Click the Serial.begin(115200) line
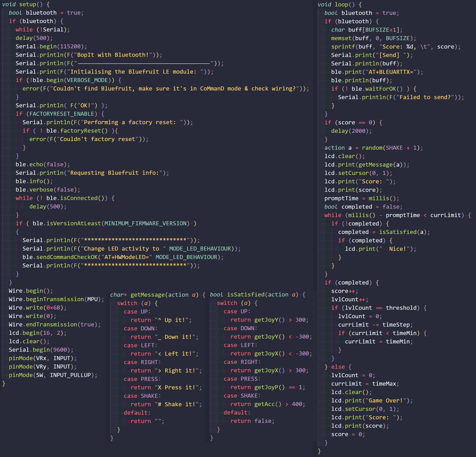Viewport: 476px width, 457px height. (x=51, y=46)
